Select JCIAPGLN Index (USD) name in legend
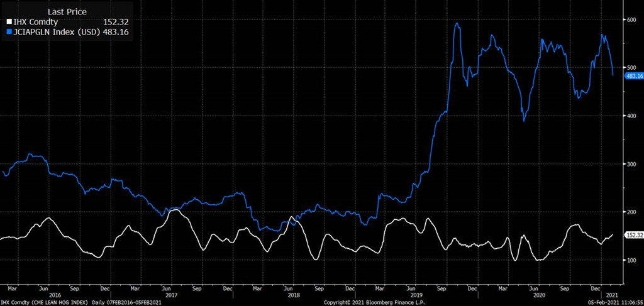Viewport: 644px width, 306px height. point(56,31)
